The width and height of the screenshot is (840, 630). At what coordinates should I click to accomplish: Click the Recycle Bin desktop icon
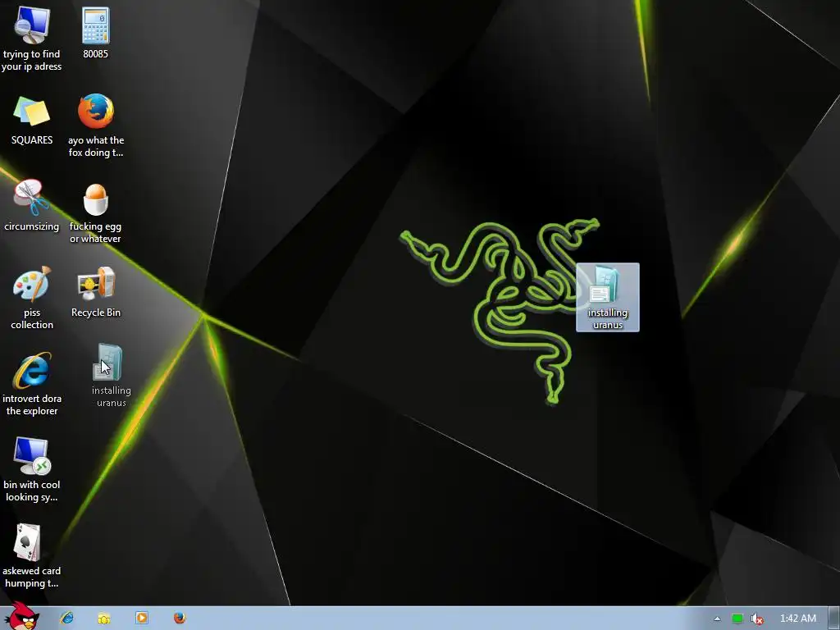pyautogui.click(x=96, y=293)
